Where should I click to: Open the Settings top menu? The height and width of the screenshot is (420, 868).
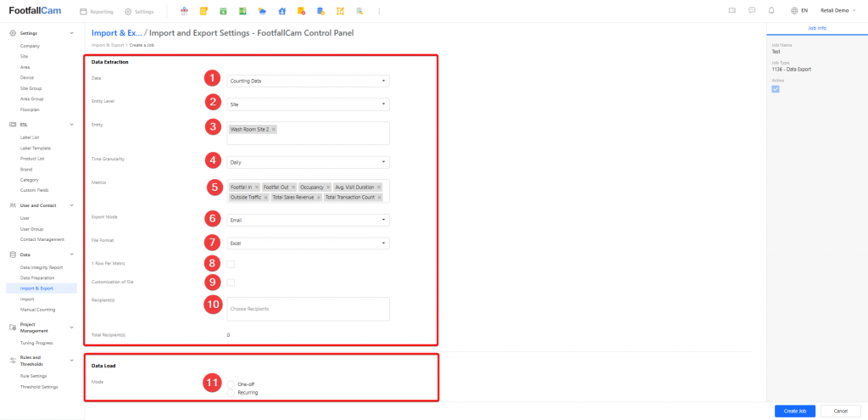point(139,11)
